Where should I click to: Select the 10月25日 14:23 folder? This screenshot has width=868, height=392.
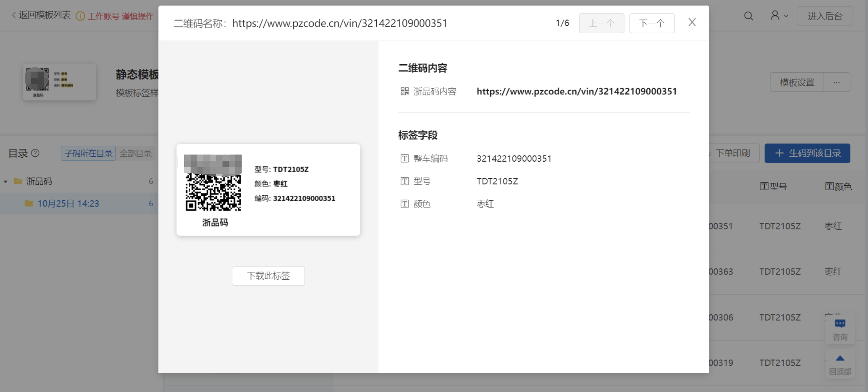pos(68,203)
